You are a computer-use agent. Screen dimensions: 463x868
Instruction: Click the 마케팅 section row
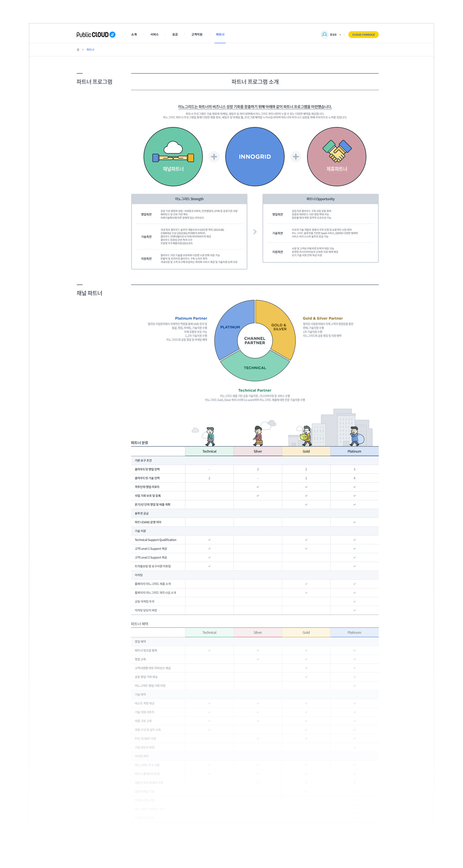[x=254, y=575]
